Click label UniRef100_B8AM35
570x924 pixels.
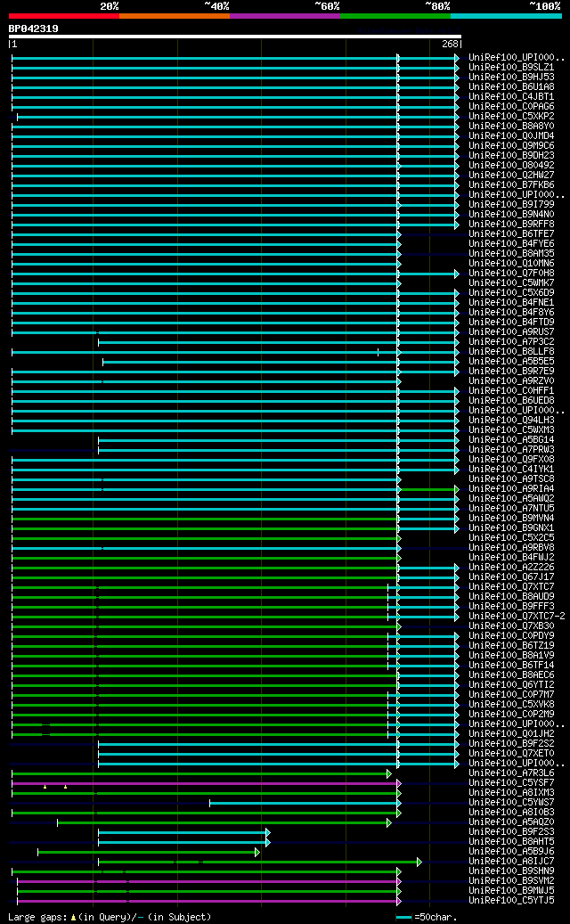pyautogui.click(x=511, y=253)
